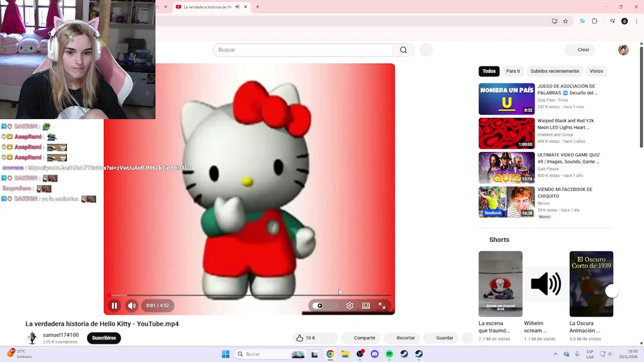Click the Shorts carousel next arrow

pyautogui.click(x=611, y=291)
